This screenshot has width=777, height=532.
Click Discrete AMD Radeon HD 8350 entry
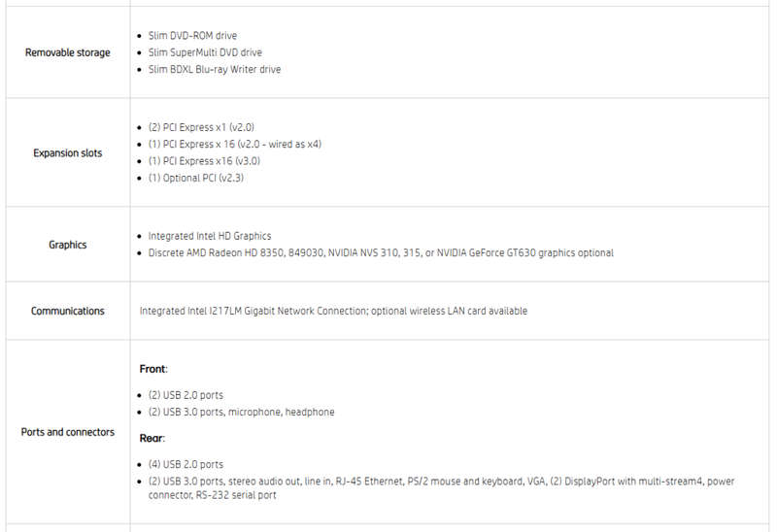coord(381,253)
